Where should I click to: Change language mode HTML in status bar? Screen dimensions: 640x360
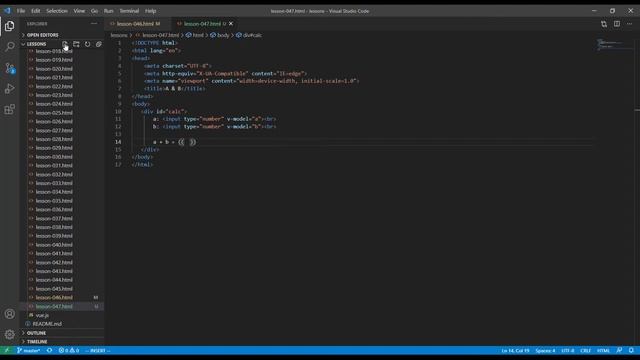click(603, 350)
